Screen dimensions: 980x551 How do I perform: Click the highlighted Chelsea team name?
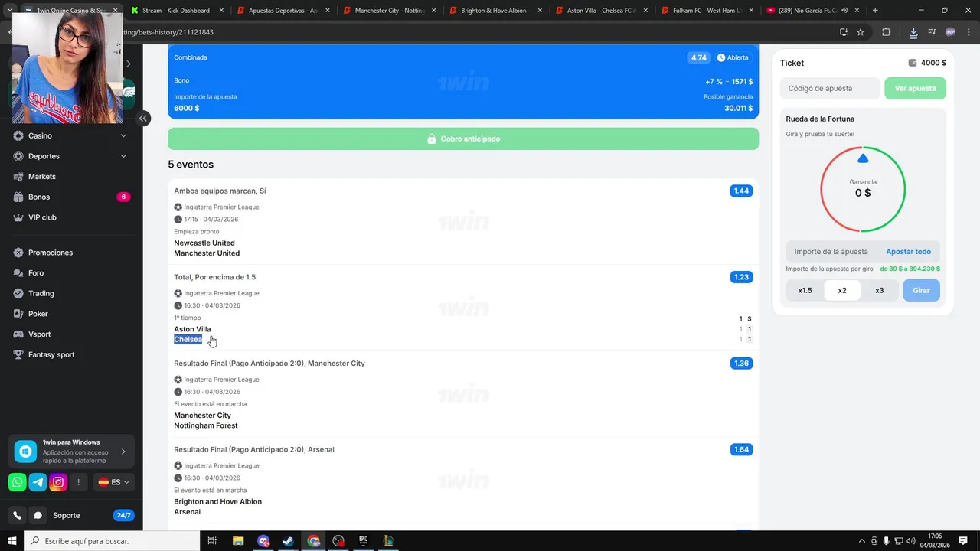pyautogui.click(x=188, y=339)
